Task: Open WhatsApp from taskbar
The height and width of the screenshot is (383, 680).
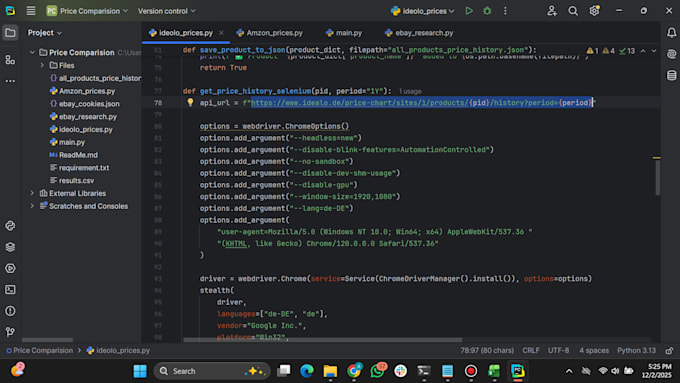Action: (377, 371)
